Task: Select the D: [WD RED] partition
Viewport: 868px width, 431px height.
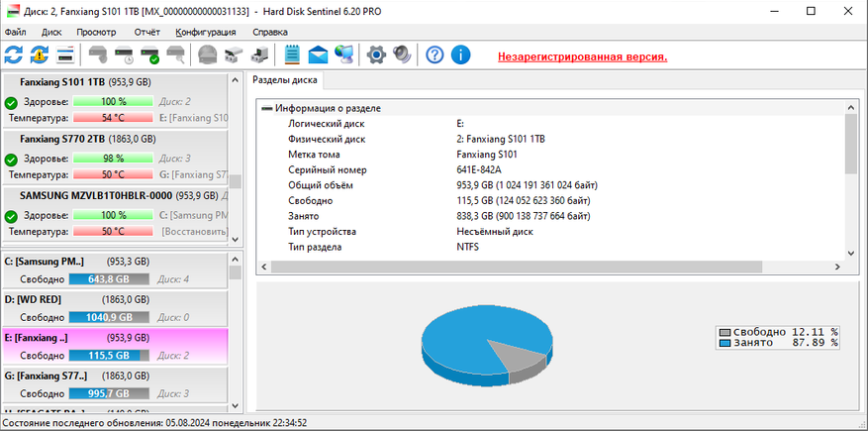Action: coord(115,308)
